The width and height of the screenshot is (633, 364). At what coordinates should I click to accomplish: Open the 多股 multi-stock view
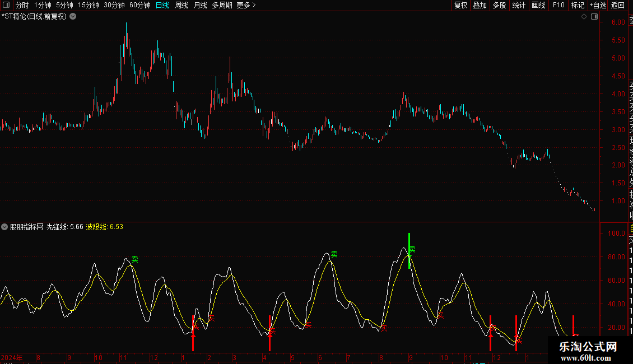(x=499, y=5)
